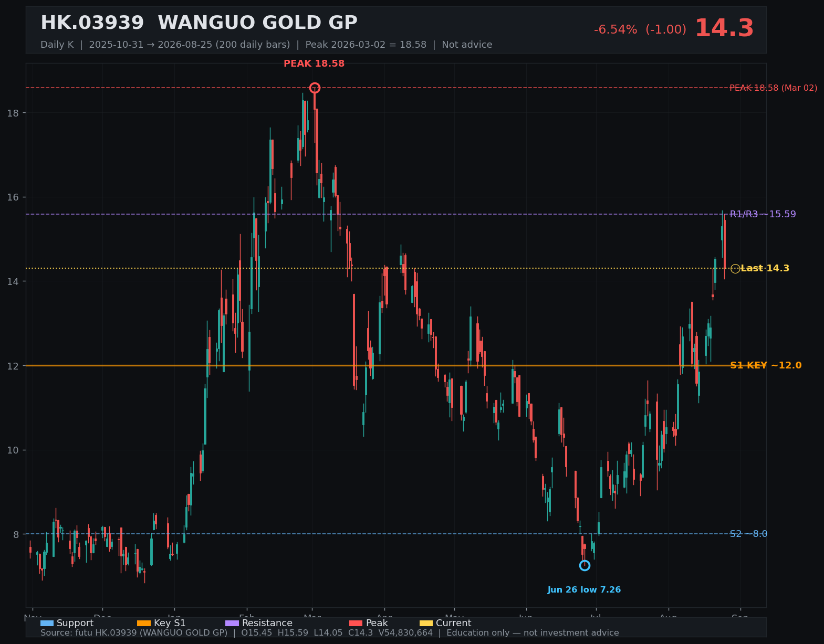The image size is (824, 644).
Task: Click the y-axis label 8
Action: click(16, 534)
